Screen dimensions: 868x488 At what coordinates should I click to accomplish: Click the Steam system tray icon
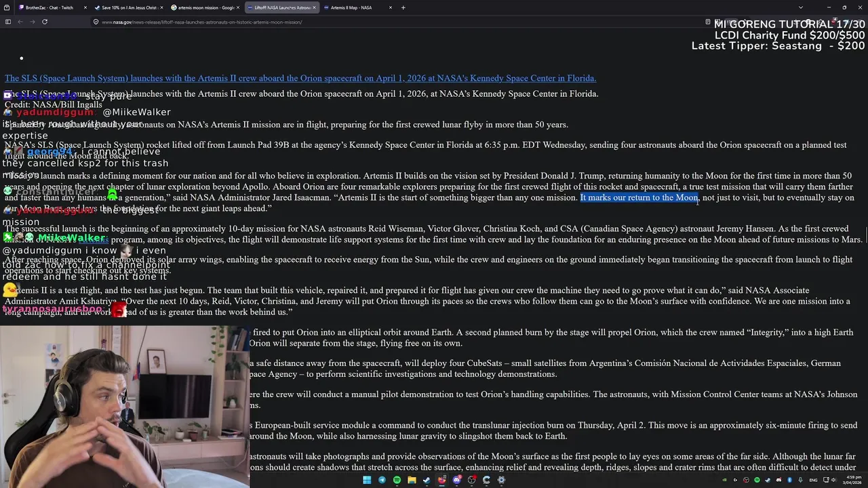click(768, 480)
